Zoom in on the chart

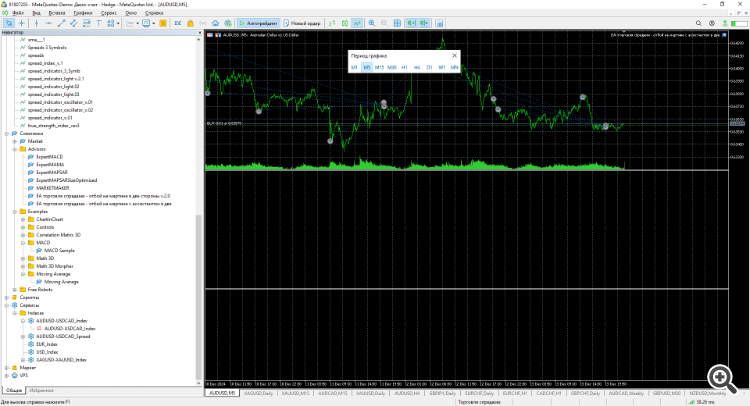pyautogui.click(x=372, y=23)
